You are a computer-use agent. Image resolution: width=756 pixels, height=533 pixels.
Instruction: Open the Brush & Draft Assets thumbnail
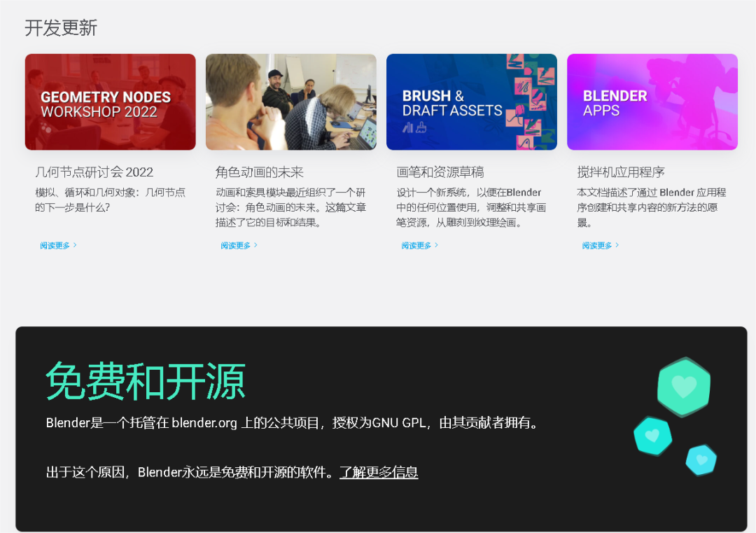tap(472, 102)
